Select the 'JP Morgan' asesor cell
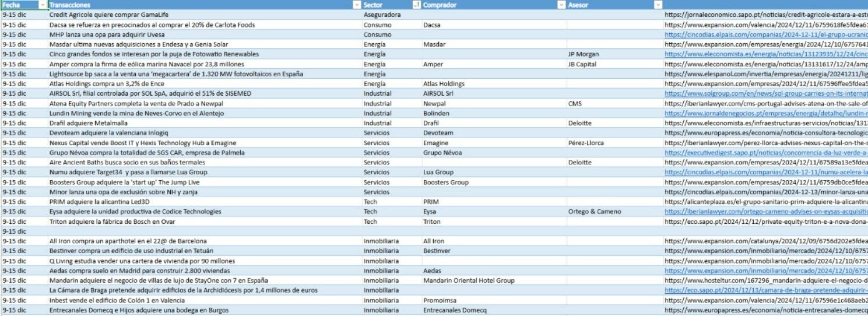Image resolution: width=868 pixels, height=316 pixels. tap(615, 54)
